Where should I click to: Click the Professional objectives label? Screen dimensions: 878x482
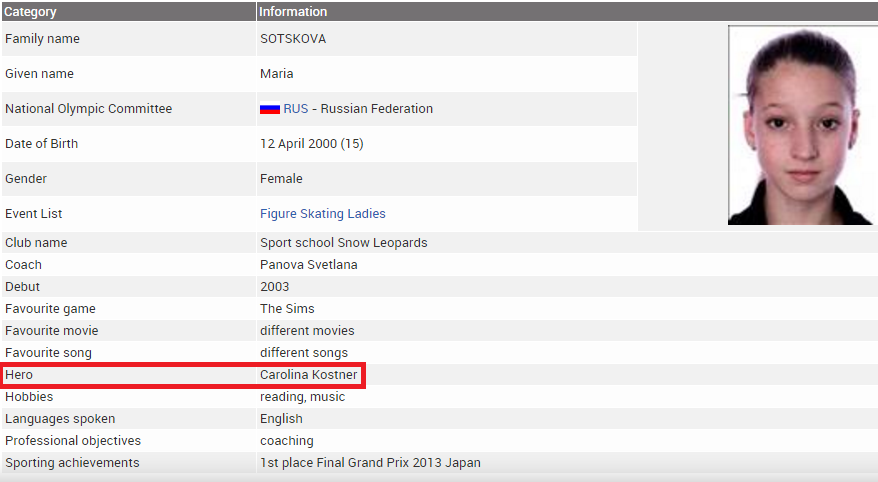click(73, 441)
